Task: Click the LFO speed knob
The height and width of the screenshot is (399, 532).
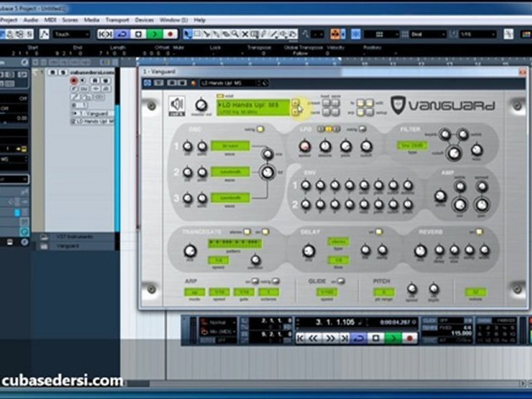Action: [305, 146]
